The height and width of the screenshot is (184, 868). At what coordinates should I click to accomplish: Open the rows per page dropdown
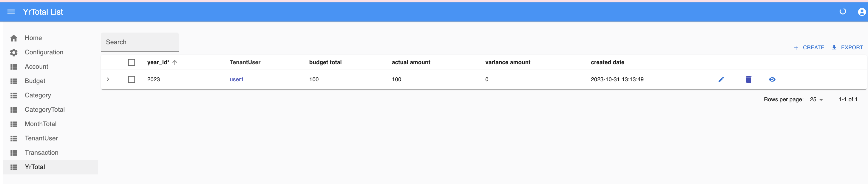pyautogui.click(x=816, y=99)
